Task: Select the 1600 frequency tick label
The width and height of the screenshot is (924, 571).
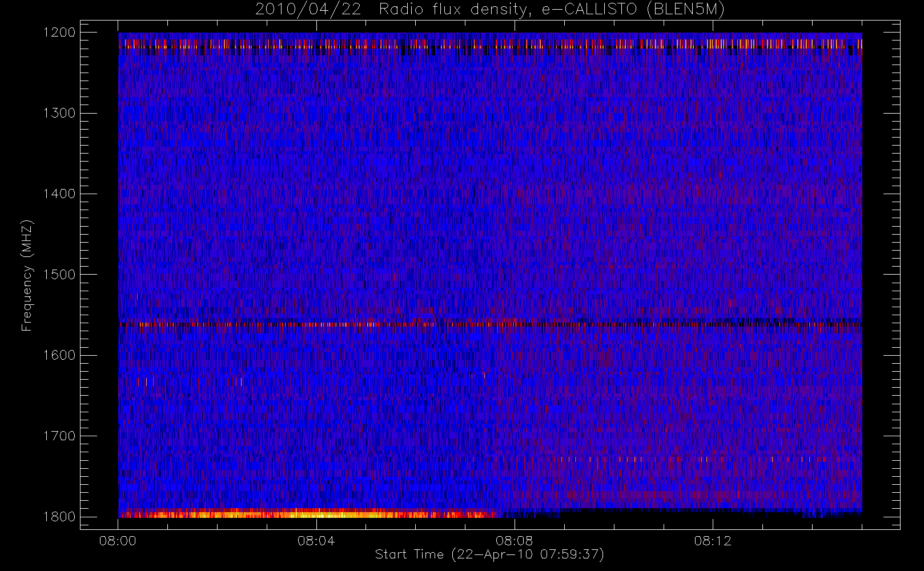Action: (59, 355)
